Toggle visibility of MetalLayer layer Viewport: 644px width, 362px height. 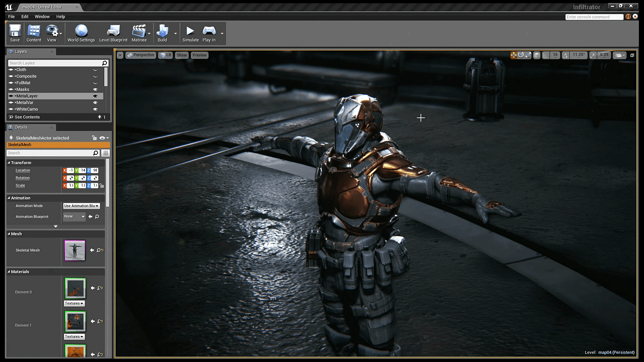pos(96,96)
